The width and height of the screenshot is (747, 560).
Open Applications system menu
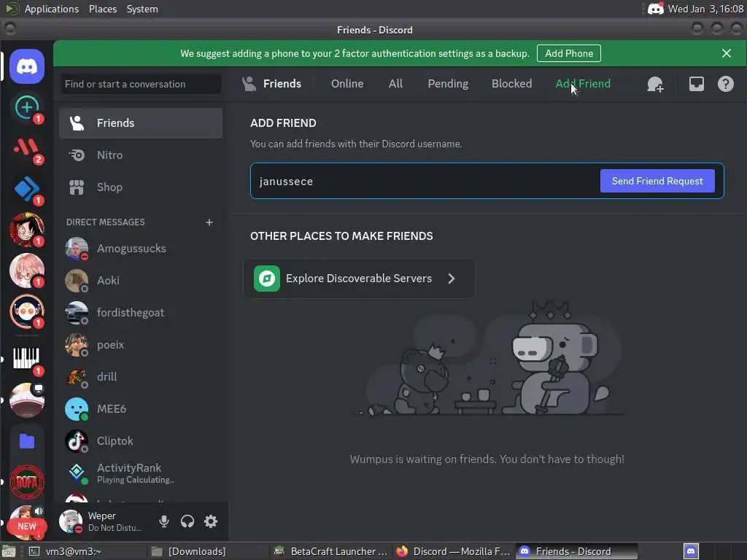coord(52,9)
